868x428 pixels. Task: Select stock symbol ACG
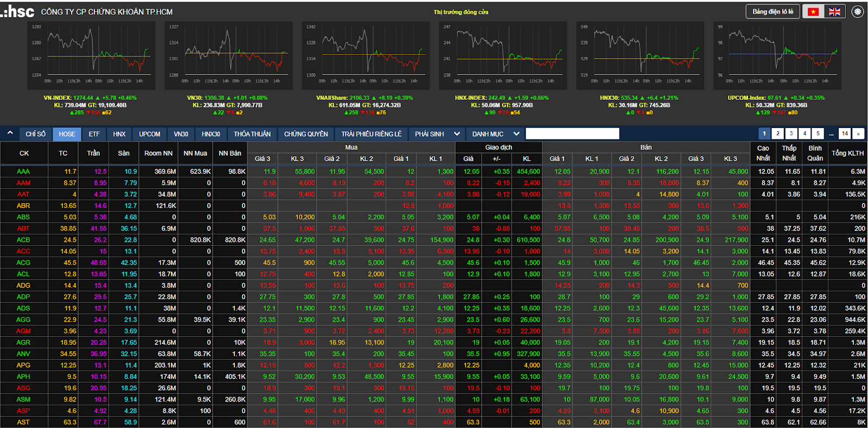[23, 263]
